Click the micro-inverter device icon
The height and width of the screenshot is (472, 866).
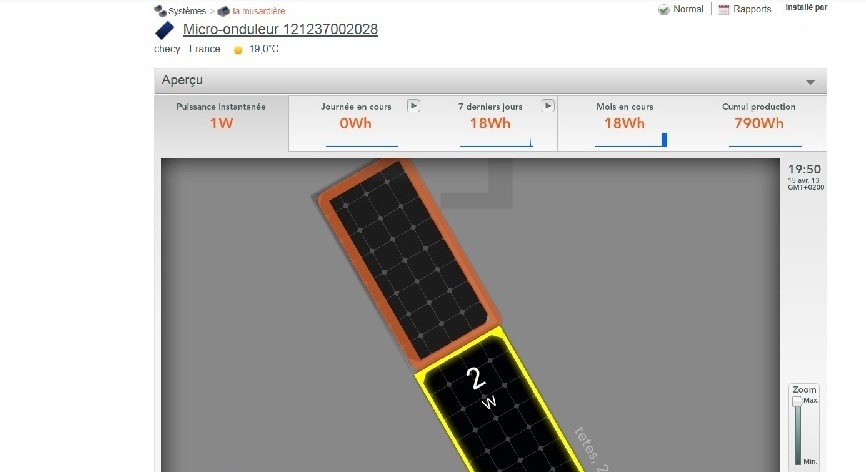pyautogui.click(x=166, y=31)
